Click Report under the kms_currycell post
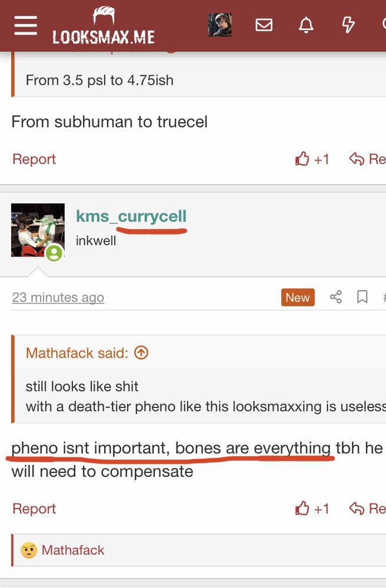 click(34, 509)
